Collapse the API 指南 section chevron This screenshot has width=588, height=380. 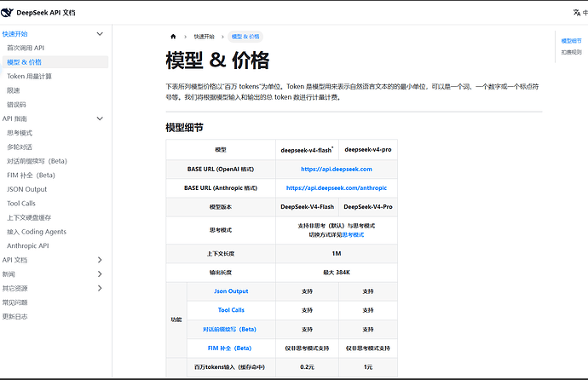click(x=100, y=118)
